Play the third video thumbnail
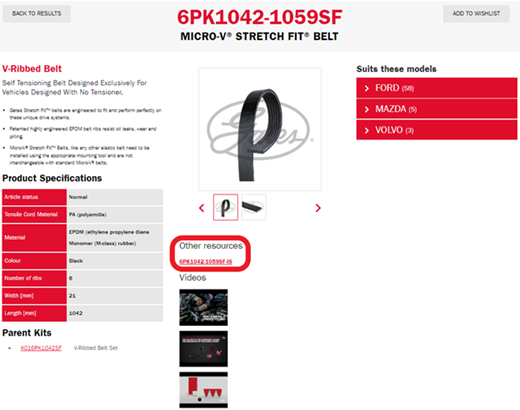520x410 pixels. click(x=203, y=390)
